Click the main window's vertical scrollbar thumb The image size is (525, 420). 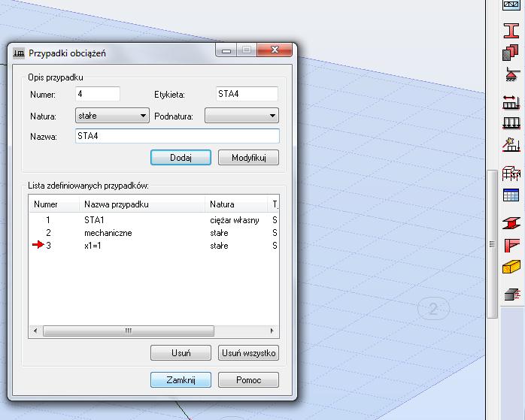tap(492, 244)
